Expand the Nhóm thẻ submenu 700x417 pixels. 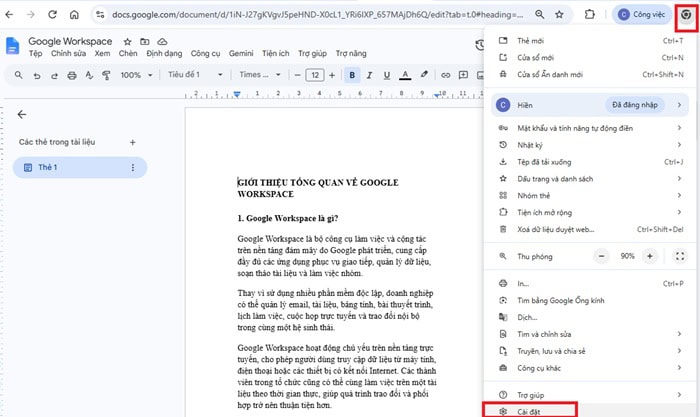pos(590,196)
